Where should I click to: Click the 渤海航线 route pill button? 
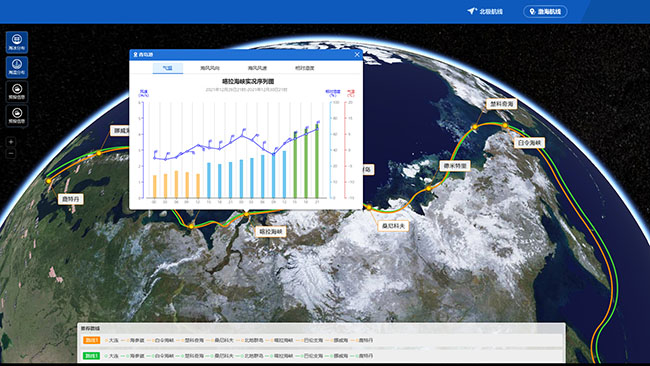546,12
